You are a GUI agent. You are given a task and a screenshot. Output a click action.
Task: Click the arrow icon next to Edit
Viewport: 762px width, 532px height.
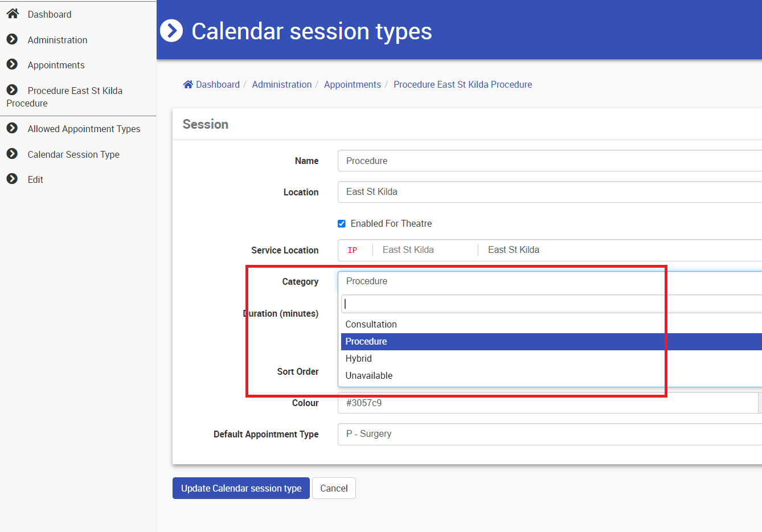click(12, 179)
